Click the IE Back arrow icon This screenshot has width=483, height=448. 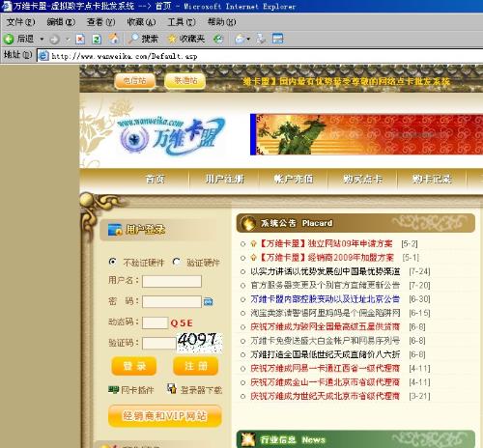pos(9,39)
